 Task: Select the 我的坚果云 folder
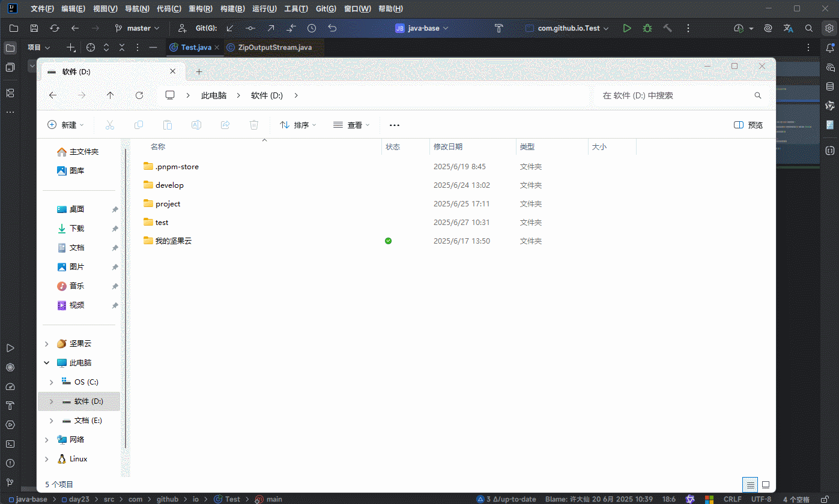pyautogui.click(x=173, y=241)
